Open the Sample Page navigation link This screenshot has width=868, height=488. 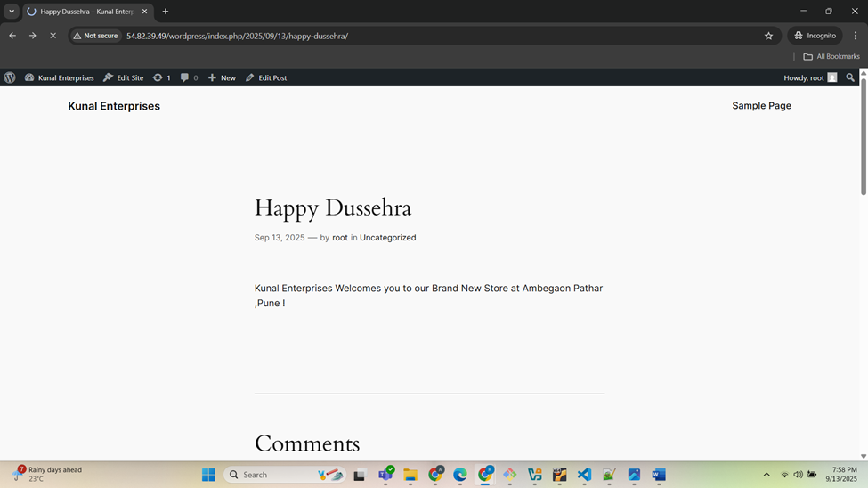click(x=761, y=106)
